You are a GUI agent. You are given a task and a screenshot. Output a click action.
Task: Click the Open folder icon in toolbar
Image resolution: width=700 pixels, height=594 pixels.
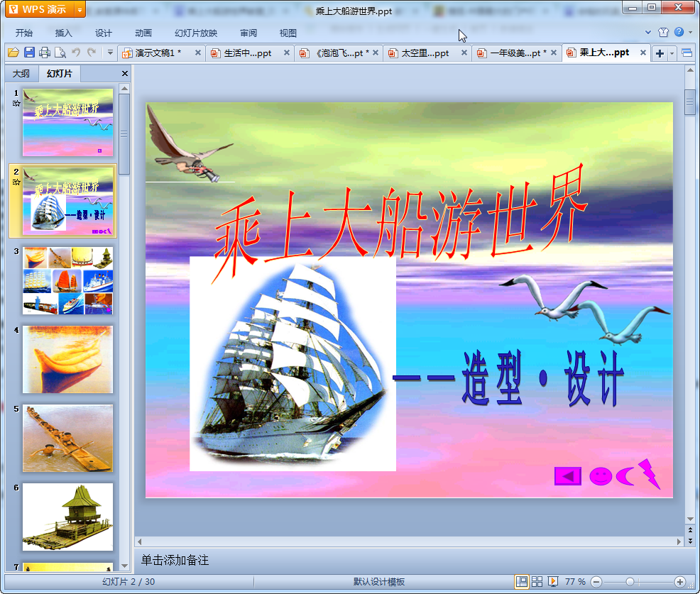point(13,53)
